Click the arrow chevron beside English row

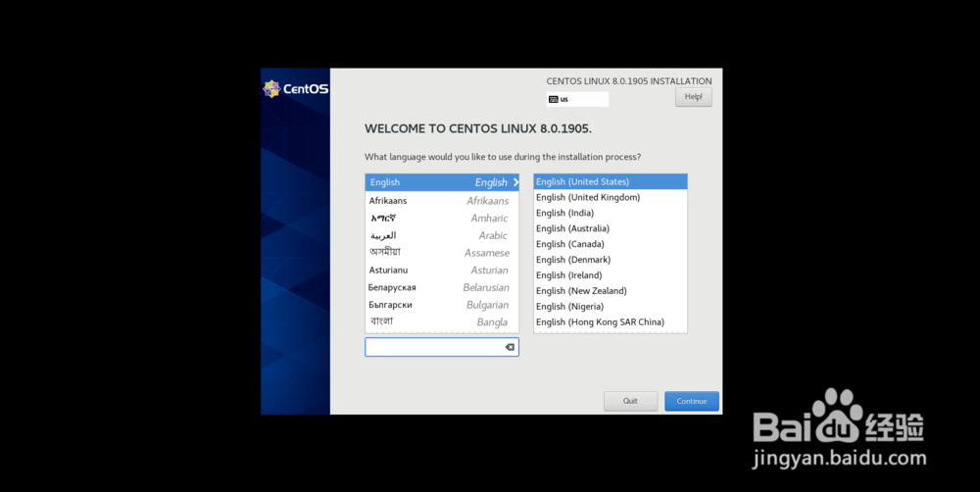[515, 182]
